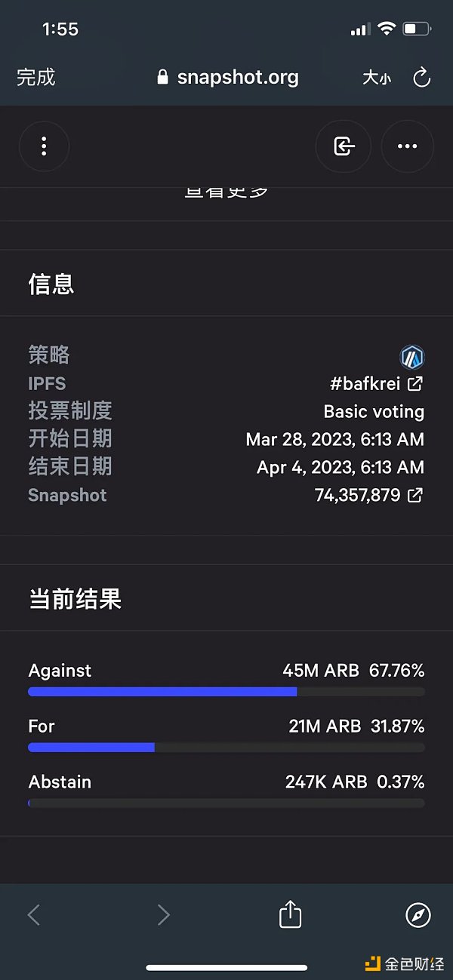The height and width of the screenshot is (980, 453).
Task: Tap the iOS home indicator bar
Action: [226, 967]
